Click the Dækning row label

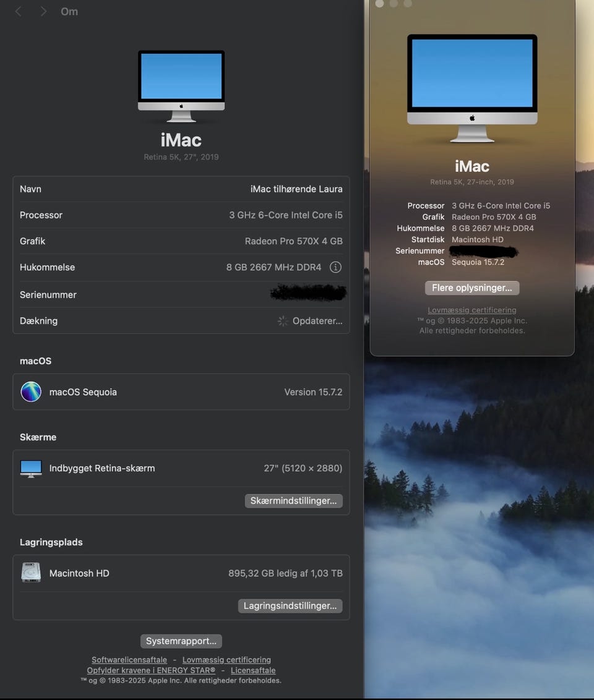39,321
